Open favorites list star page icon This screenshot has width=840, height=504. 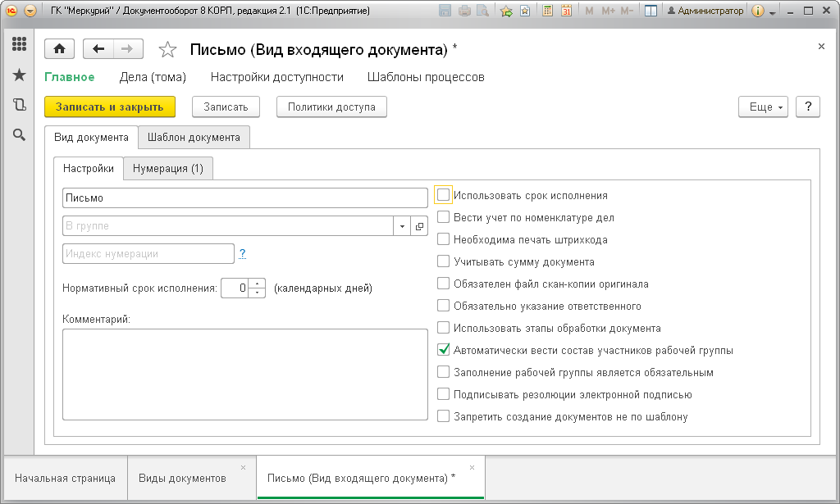(525, 11)
